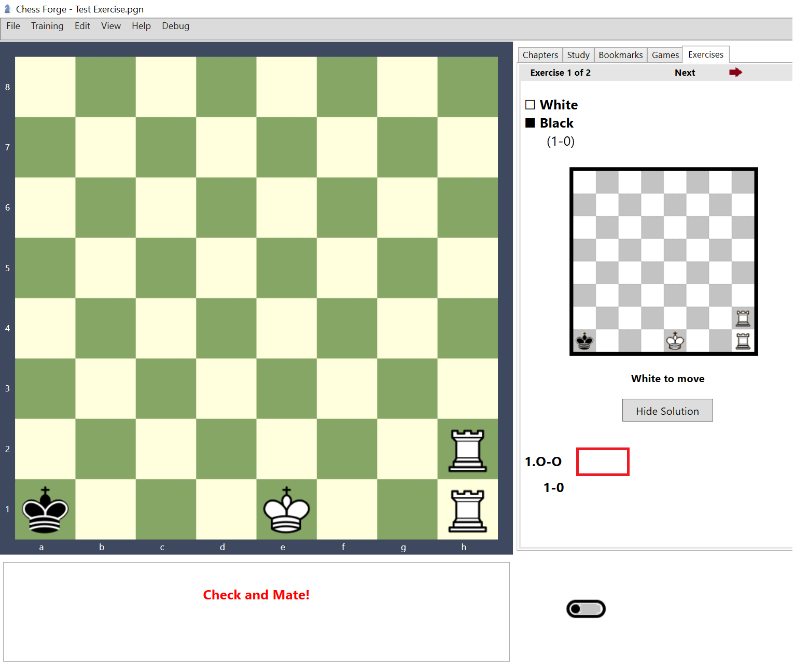Open the Training menu
808x672 pixels.
coord(47,26)
